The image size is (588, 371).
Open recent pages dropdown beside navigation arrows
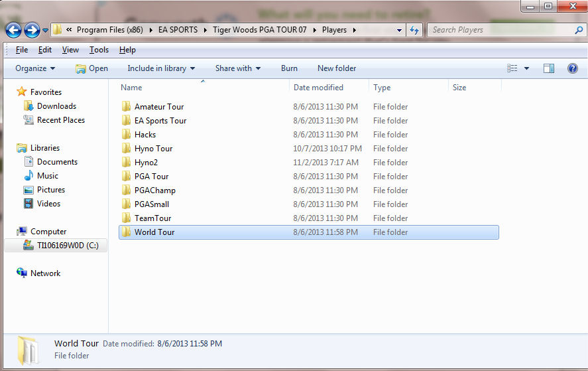click(45, 30)
